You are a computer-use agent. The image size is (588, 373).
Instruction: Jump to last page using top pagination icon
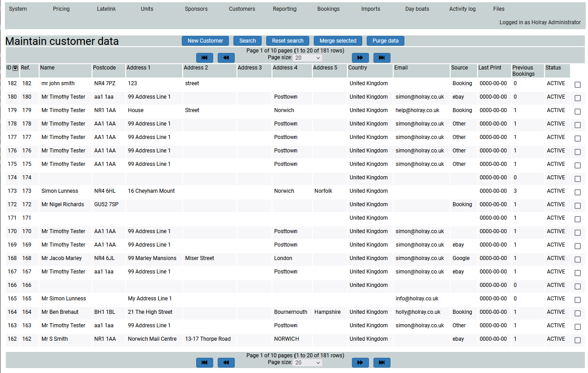pos(382,58)
